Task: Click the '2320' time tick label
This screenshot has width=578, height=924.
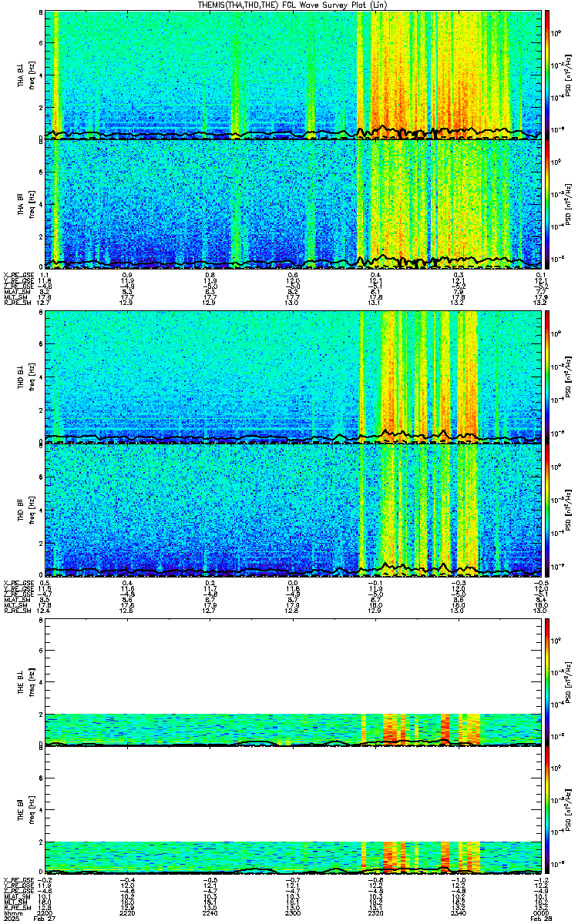Action: pos(377,915)
